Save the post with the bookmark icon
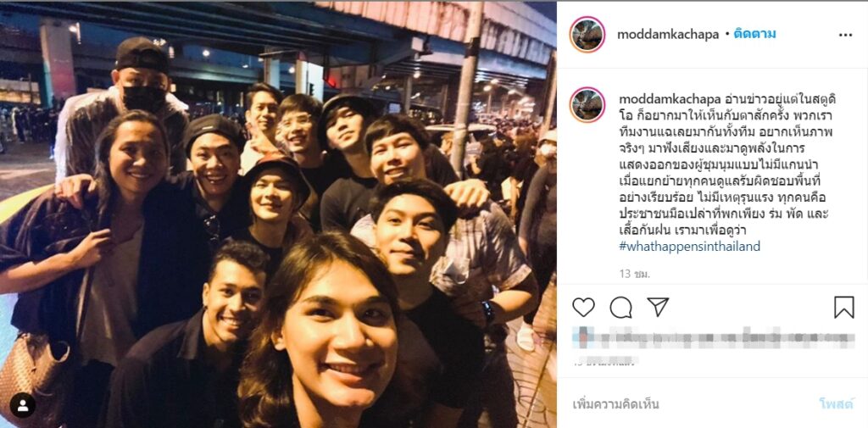The width and height of the screenshot is (868, 428). pyautogui.click(x=843, y=308)
